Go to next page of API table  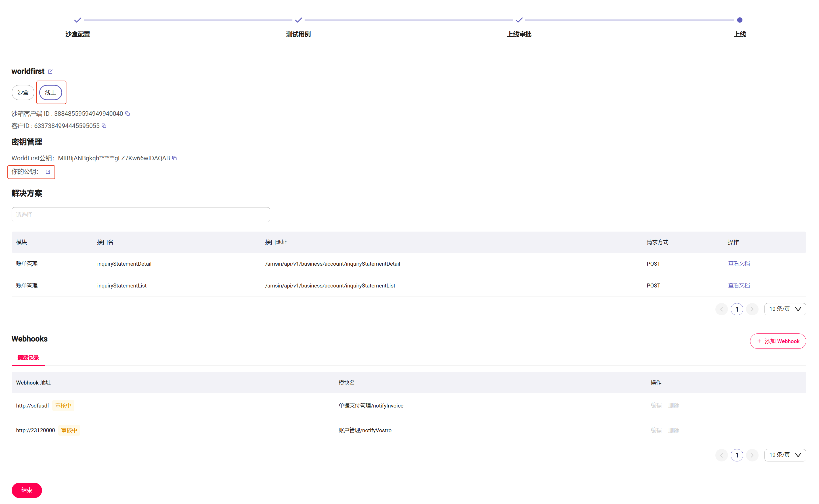pos(752,309)
